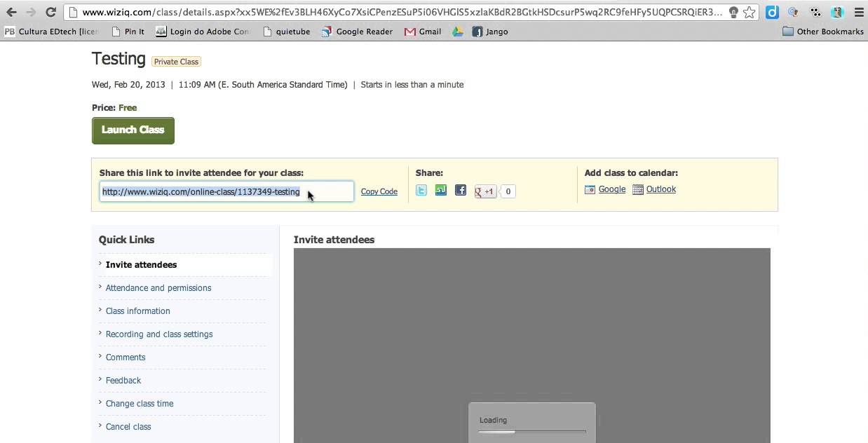The height and width of the screenshot is (443, 868).
Task: Click the Copy Code link
Action: coord(379,191)
